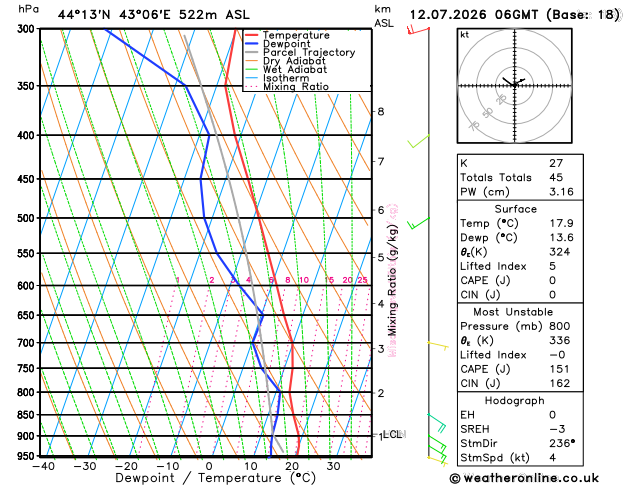Click the Most Unstable theta-e value '336'
The height and width of the screenshot is (486, 629).
[560, 340]
